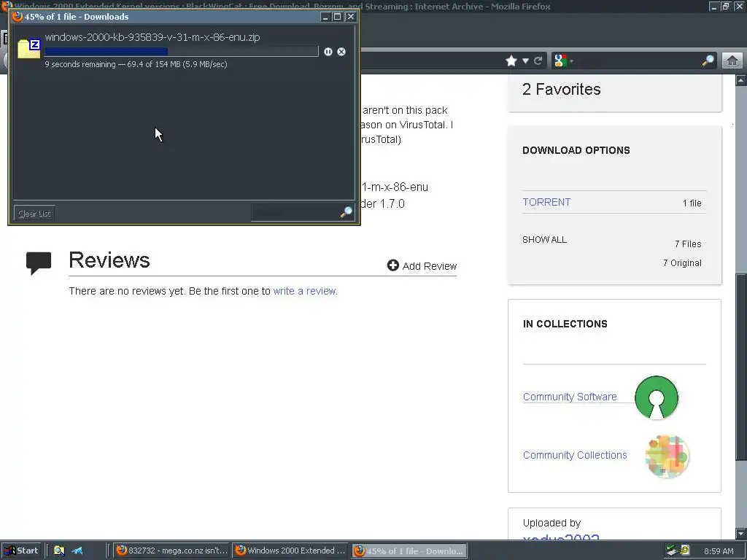The width and height of the screenshot is (747, 560).
Task: Switch to Downloads taskbar button
Action: (410, 551)
